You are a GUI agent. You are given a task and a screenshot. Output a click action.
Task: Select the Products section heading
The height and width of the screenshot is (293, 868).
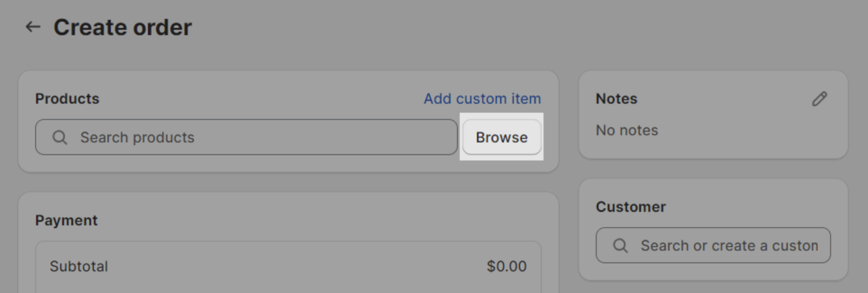(67, 98)
